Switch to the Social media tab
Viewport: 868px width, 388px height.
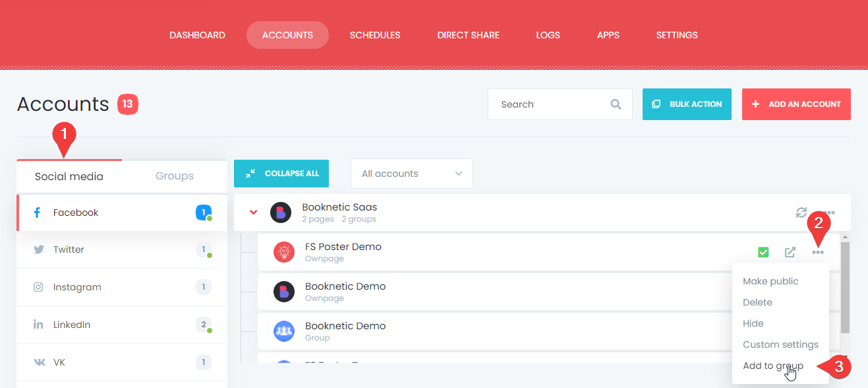tap(69, 176)
